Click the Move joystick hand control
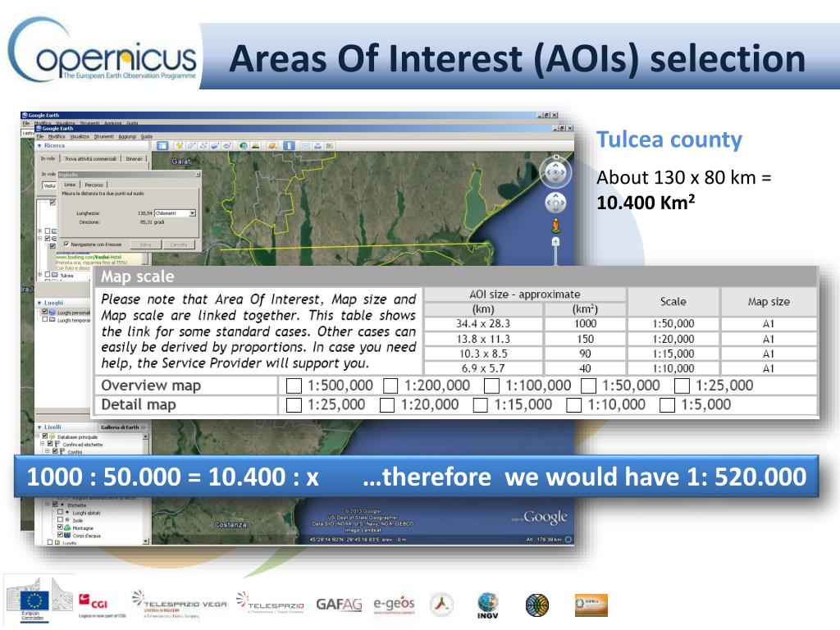 pos(555,203)
